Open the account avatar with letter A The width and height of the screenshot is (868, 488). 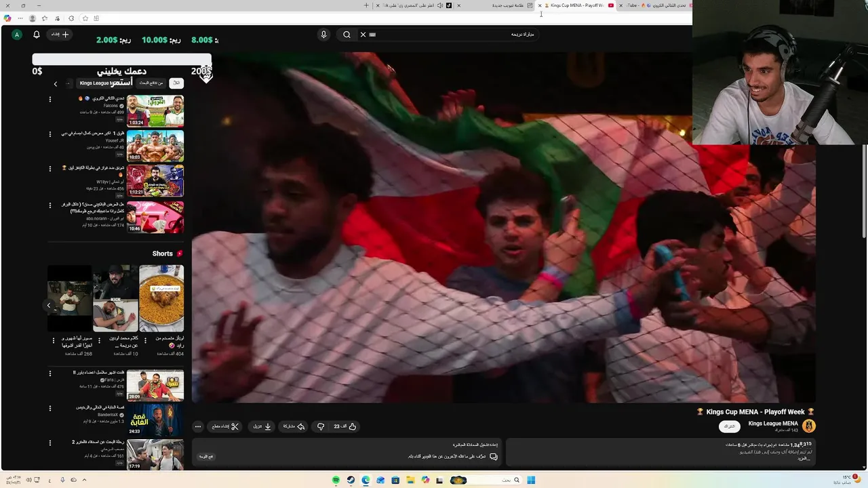(17, 35)
